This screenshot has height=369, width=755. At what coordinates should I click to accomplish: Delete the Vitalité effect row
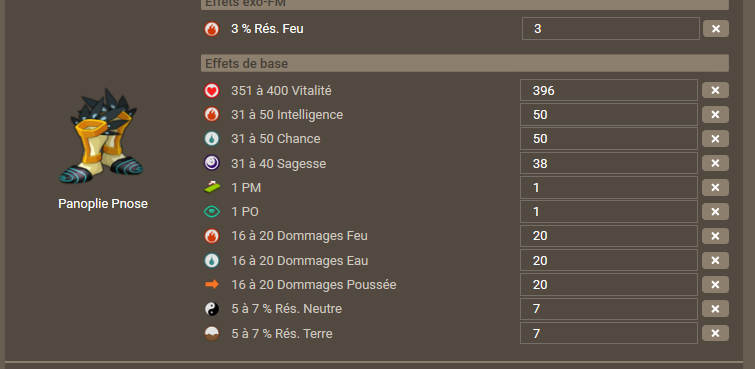coord(715,90)
